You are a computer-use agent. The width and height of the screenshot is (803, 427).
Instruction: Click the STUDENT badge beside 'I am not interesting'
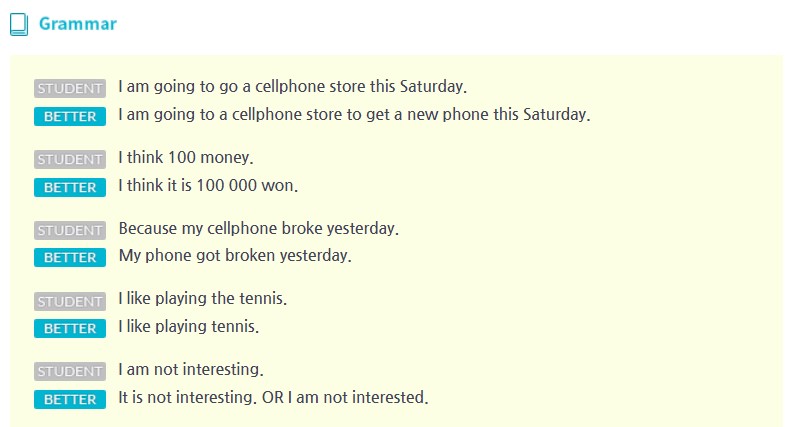[x=70, y=371]
